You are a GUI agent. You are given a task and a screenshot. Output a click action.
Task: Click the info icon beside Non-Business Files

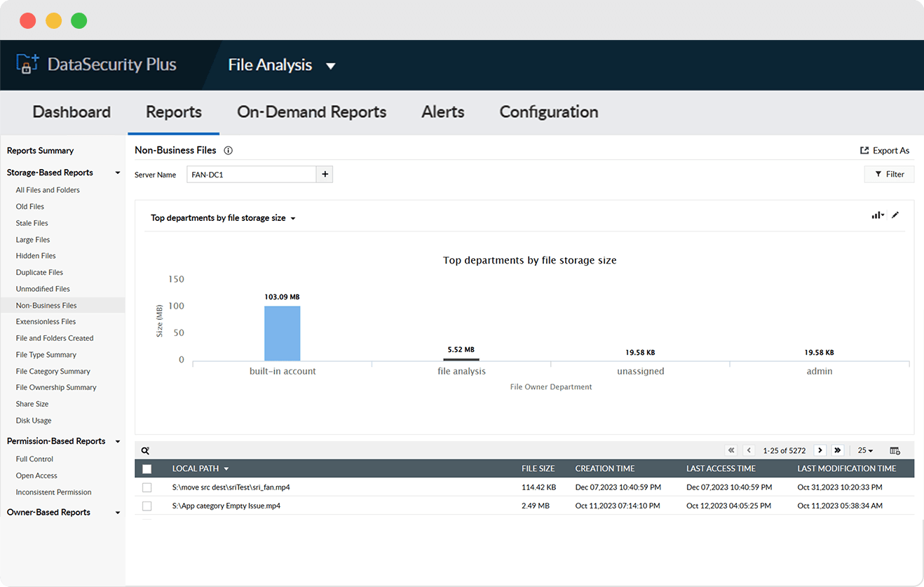pyautogui.click(x=228, y=150)
